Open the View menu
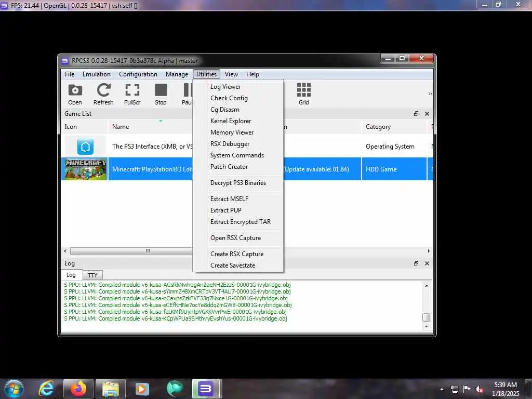The width and height of the screenshot is (532, 399). pyautogui.click(x=231, y=74)
